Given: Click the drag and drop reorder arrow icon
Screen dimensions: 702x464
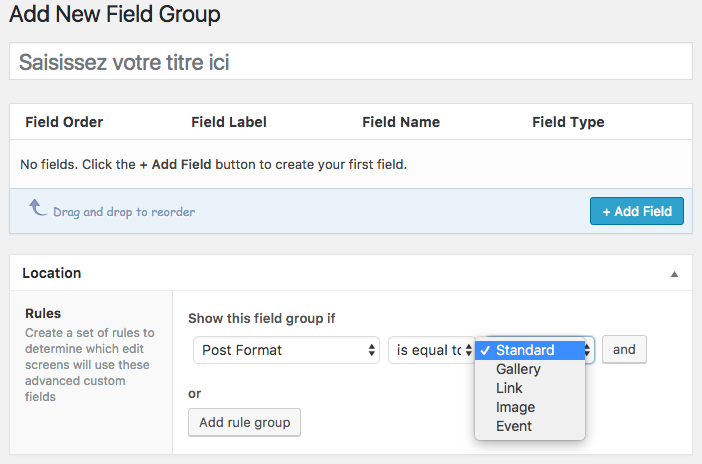Looking at the screenshot, I should pyautogui.click(x=38, y=208).
